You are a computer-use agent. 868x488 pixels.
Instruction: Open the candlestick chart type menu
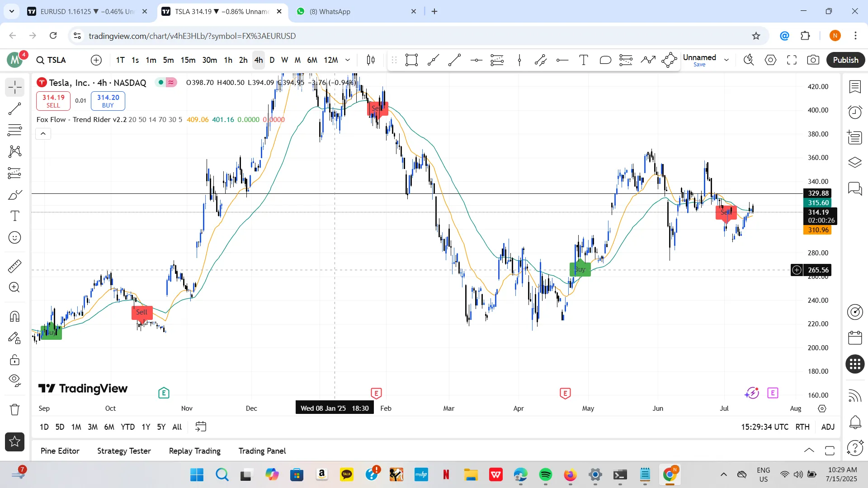click(371, 60)
